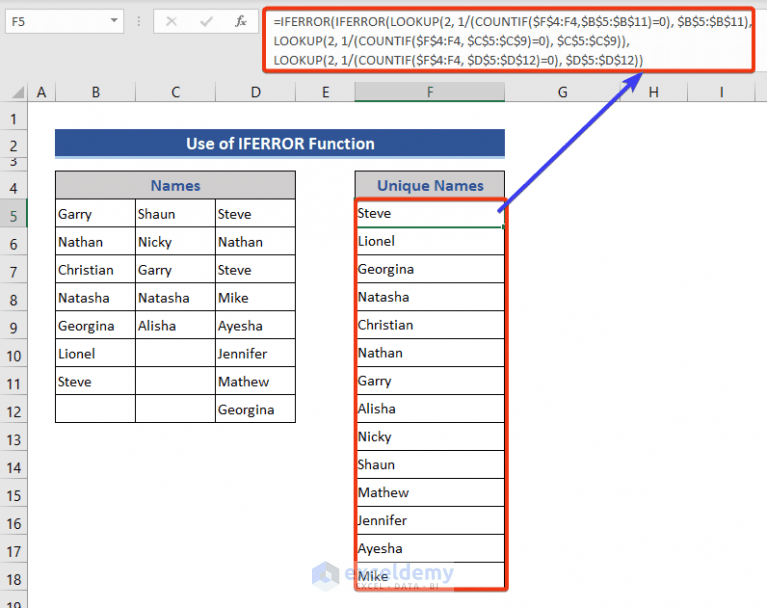Select cell F14 containing Shaun

point(429,464)
